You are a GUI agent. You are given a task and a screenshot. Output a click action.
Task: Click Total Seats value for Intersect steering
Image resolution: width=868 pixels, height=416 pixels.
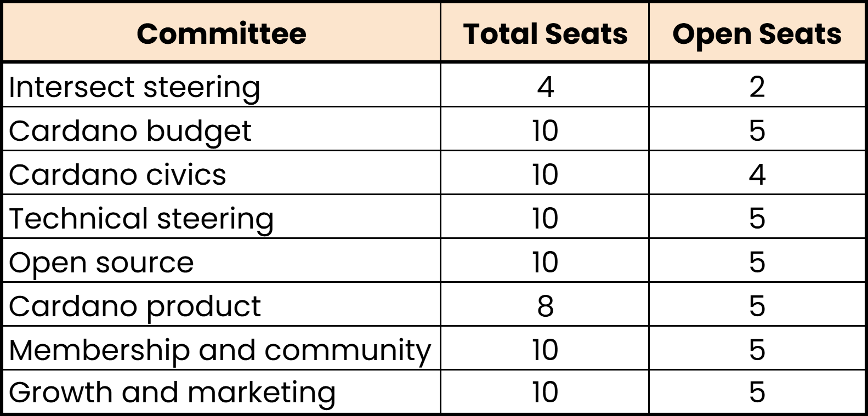tap(545, 87)
